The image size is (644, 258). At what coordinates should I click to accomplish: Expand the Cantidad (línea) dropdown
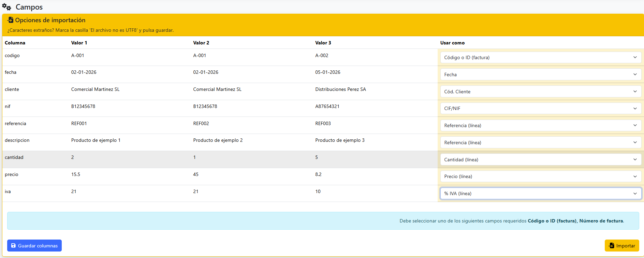[541, 160]
